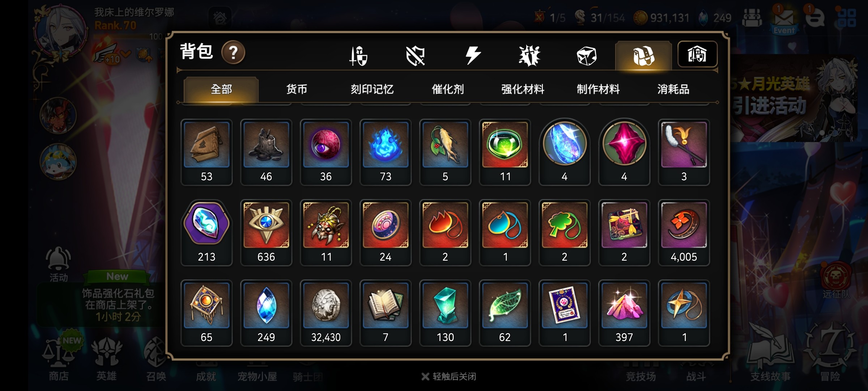This screenshot has height=391, width=868.
Task: Select the crossed-out shield category icon
Action: tap(416, 56)
